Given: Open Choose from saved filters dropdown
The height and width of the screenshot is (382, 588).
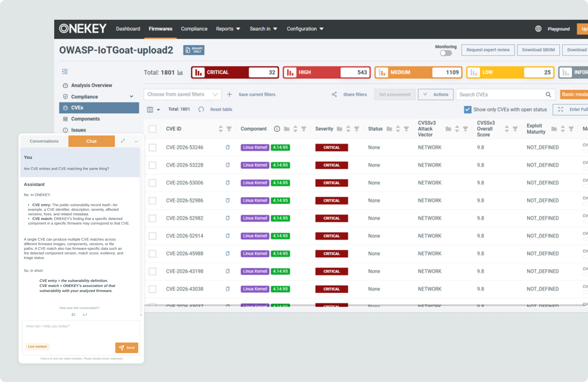Looking at the screenshot, I should tap(183, 95).
